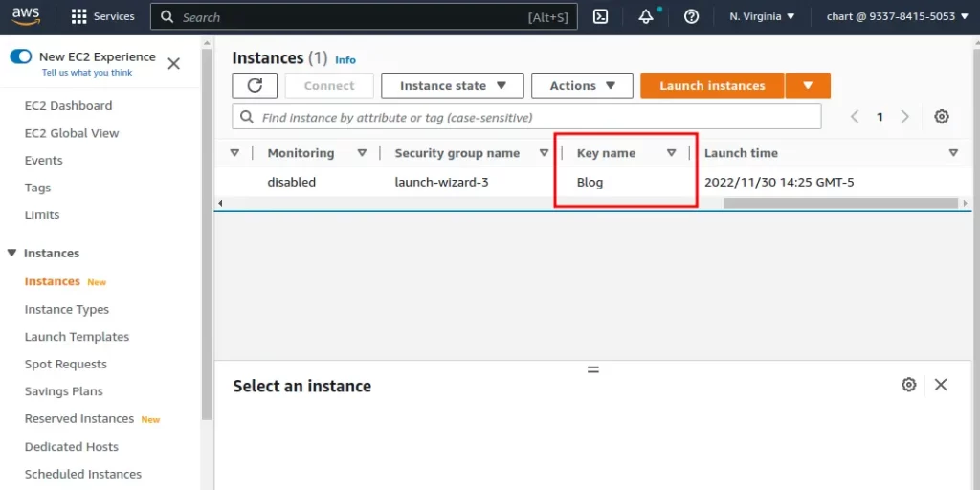
Task: Sort by Security group name column
Action: coord(544,153)
